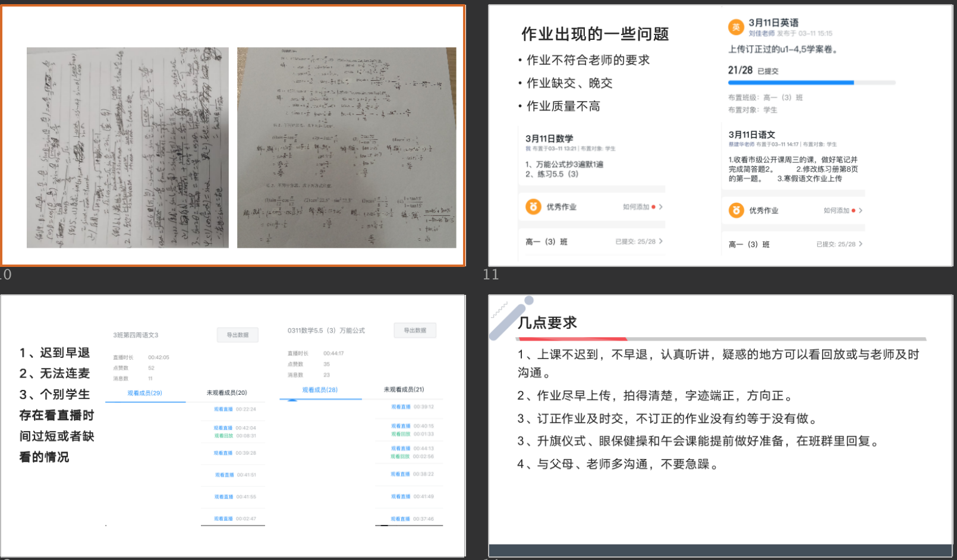
Task: Click the text 上传订正过的u1-4,5学案卷
Action: coord(783,49)
